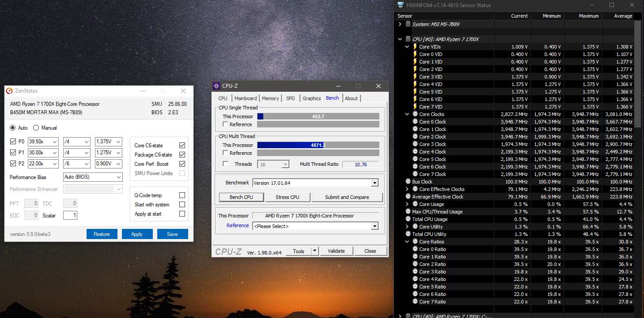Uncheck the P2 state checkbox
644x318 pixels.
[x=13, y=164]
